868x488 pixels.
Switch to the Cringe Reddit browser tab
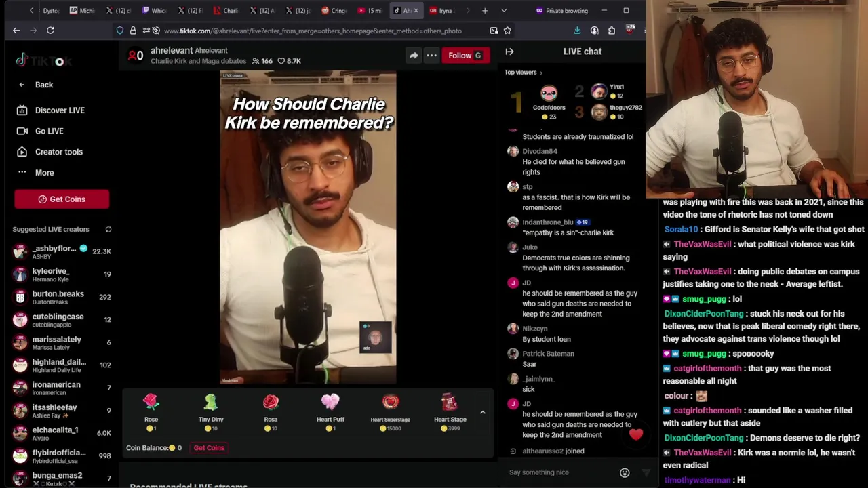(334, 11)
